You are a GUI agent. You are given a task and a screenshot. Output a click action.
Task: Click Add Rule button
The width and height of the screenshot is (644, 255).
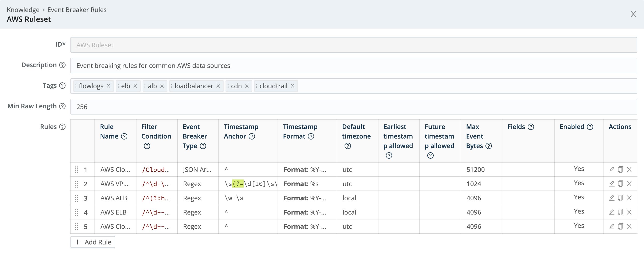point(93,242)
